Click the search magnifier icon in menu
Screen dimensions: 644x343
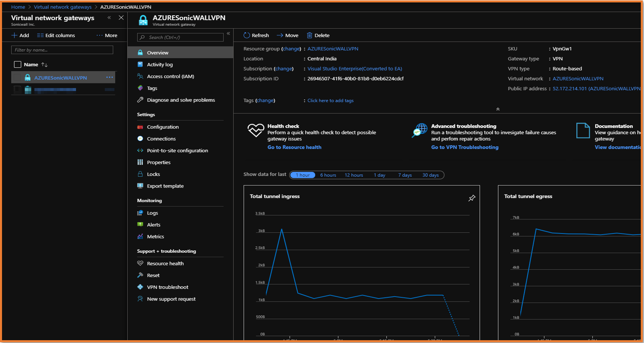(142, 37)
